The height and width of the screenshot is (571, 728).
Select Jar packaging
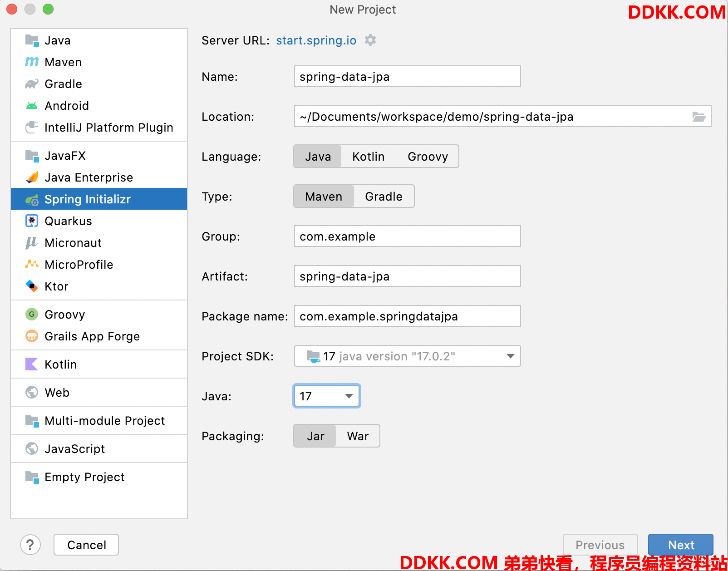pyautogui.click(x=315, y=436)
